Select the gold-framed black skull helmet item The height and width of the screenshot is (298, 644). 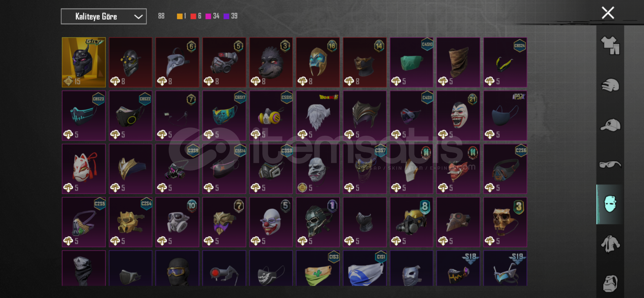(84, 62)
